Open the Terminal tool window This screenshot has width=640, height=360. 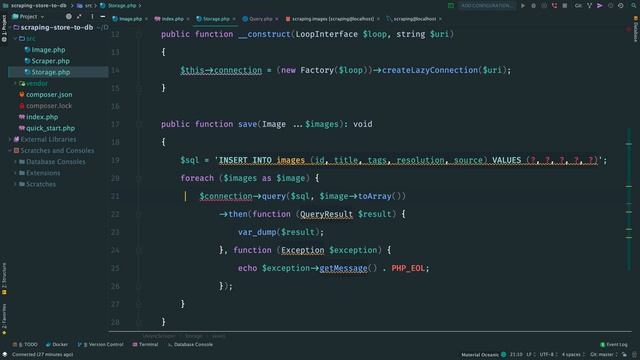coord(145,344)
